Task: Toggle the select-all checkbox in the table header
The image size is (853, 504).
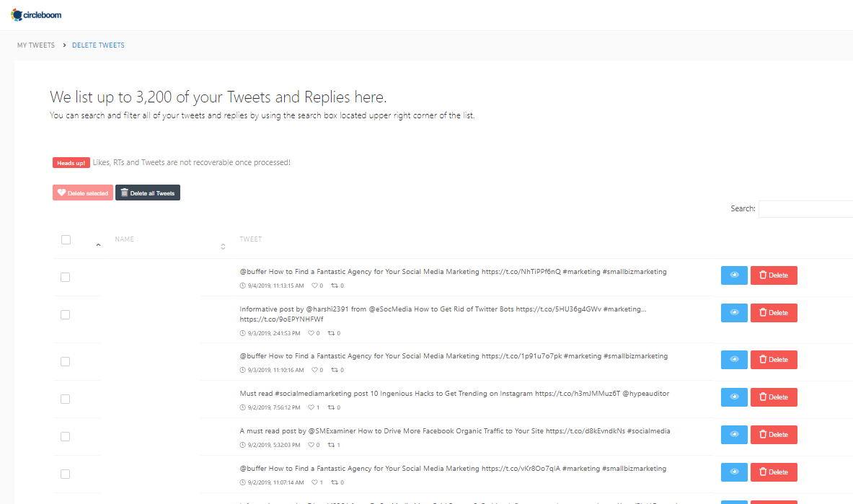Action: (66, 239)
